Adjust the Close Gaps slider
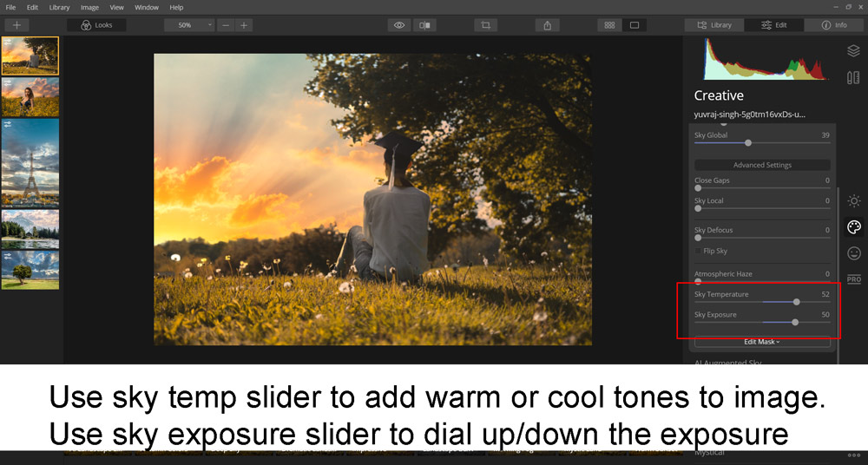 coord(698,188)
